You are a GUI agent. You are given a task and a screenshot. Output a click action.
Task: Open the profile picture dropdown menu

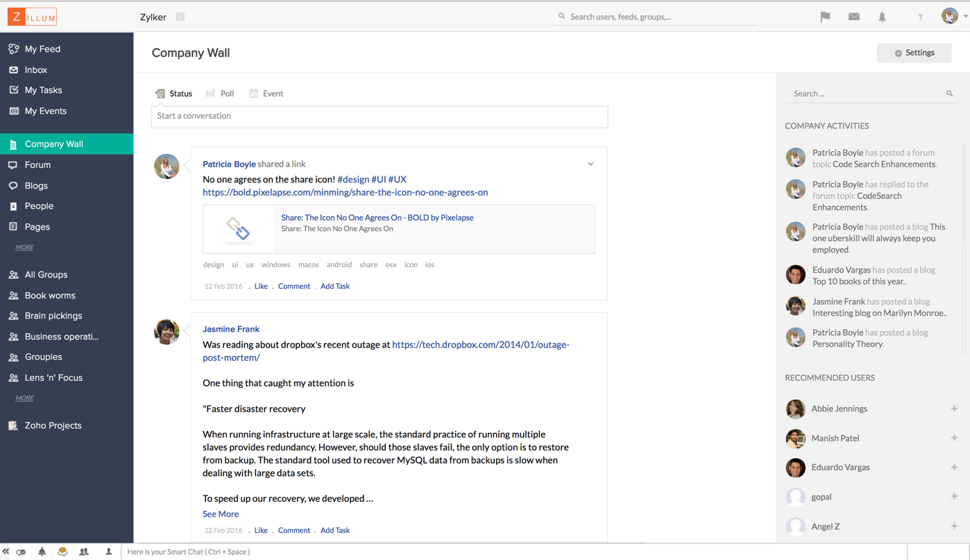point(949,15)
